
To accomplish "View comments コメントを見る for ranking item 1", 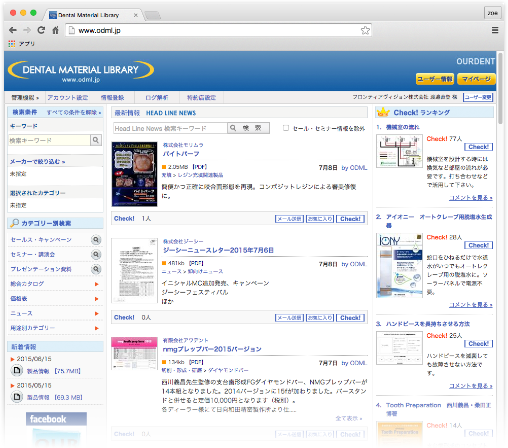I will pyautogui.click(x=471, y=198).
